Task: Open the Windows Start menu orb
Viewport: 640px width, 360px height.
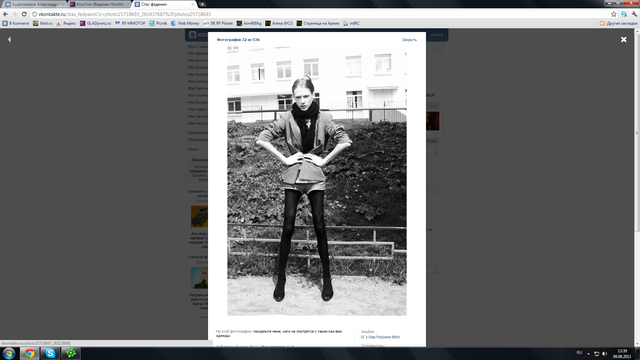Action: [9, 353]
